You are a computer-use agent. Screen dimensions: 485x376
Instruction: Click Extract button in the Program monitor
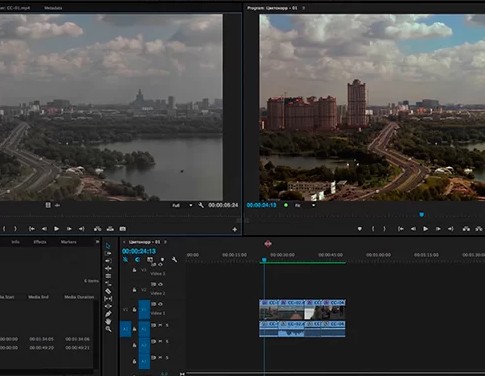click(x=479, y=229)
